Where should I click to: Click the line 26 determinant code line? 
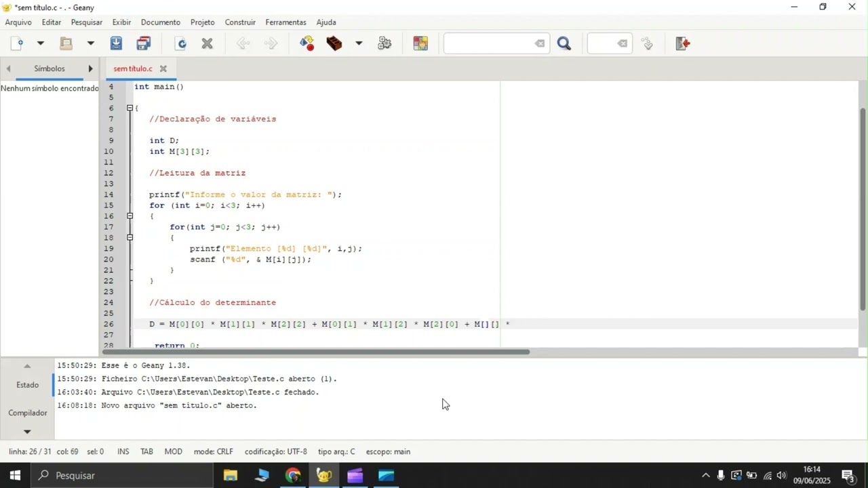click(330, 325)
